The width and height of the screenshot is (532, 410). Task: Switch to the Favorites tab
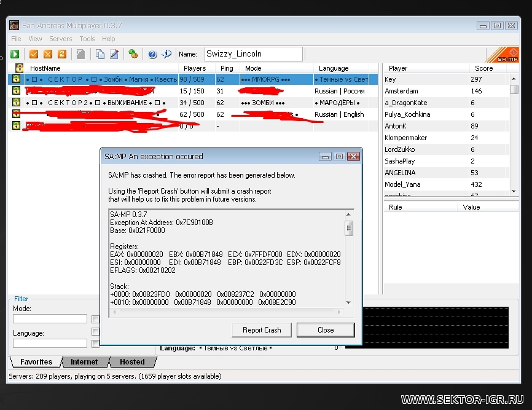[36, 362]
